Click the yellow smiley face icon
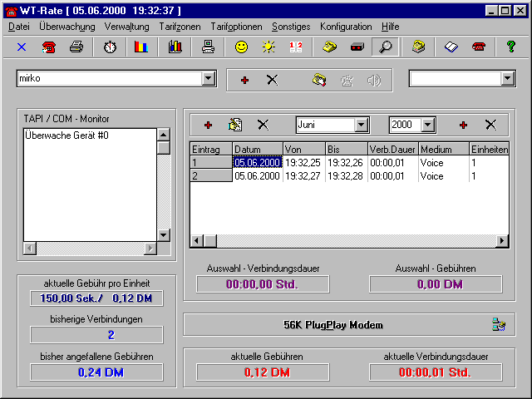 click(x=241, y=47)
